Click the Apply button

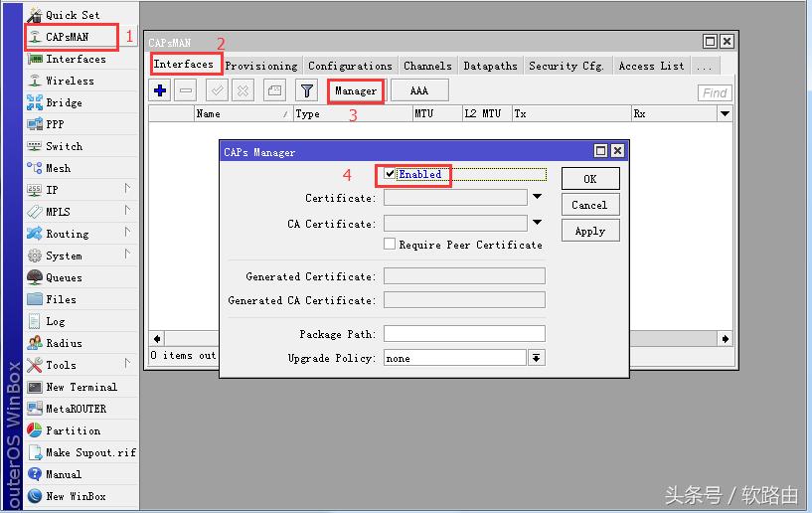point(589,231)
